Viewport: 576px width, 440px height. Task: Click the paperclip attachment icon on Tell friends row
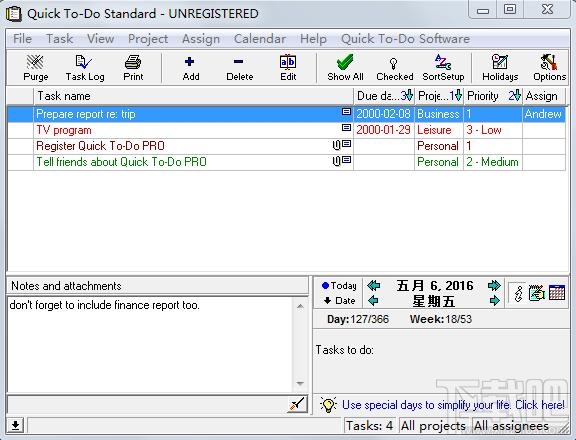tap(336, 161)
